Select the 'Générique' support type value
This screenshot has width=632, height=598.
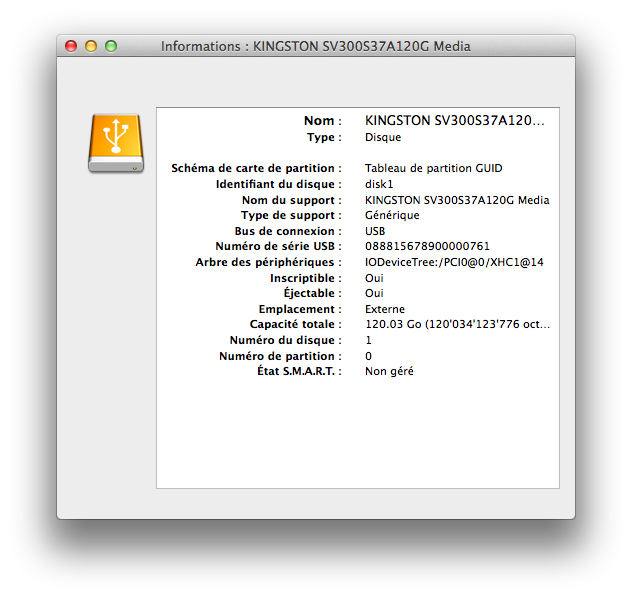[x=392, y=215]
